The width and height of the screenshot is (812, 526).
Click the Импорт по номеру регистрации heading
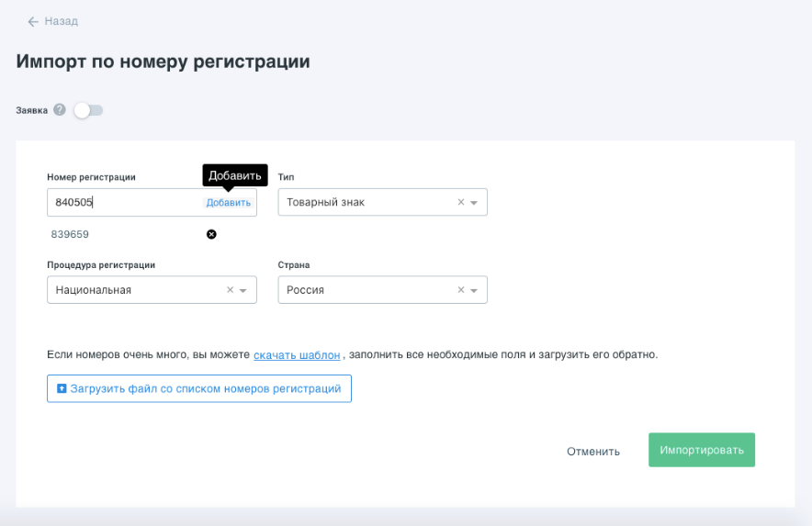click(x=163, y=62)
